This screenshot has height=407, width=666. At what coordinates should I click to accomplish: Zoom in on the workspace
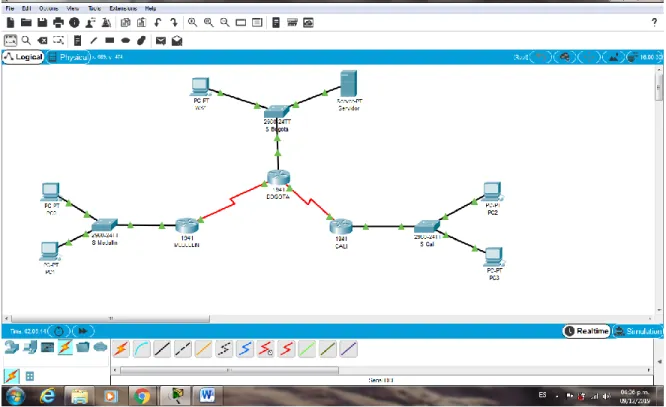[192, 23]
